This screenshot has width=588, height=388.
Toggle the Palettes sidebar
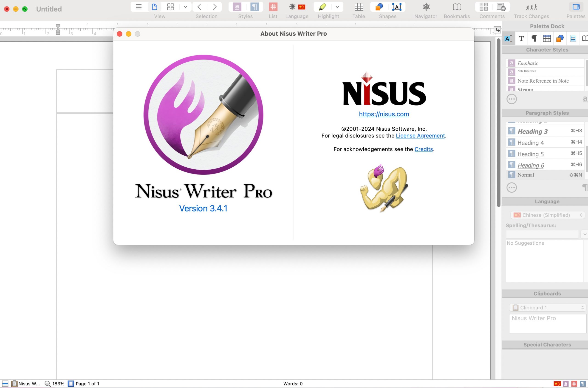(576, 7)
